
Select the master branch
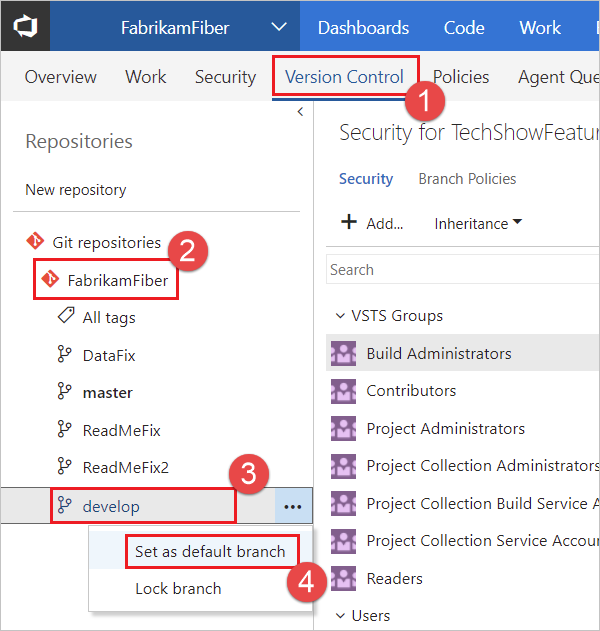(107, 393)
